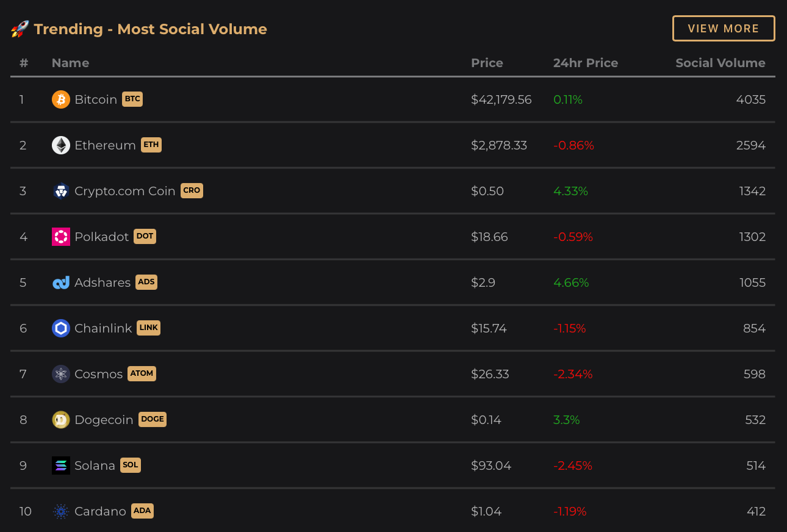
Task: Select the ADA ticker badge
Action: 142,511
